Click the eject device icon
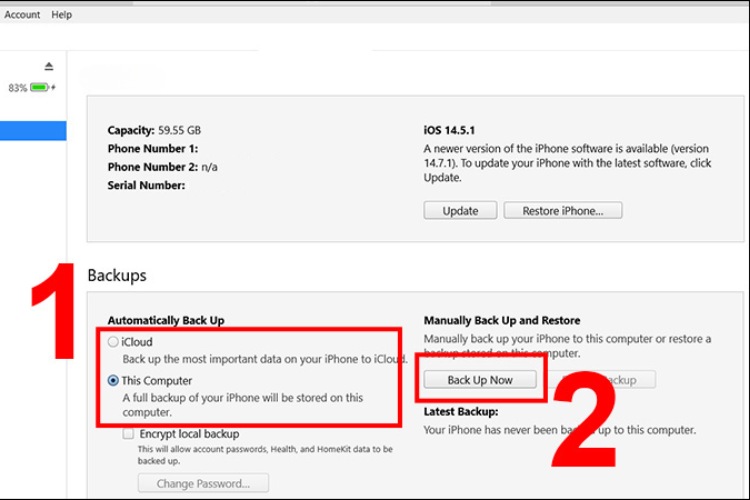Image resolution: width=750 pixels, height=500 pixels. pos(49,66)
